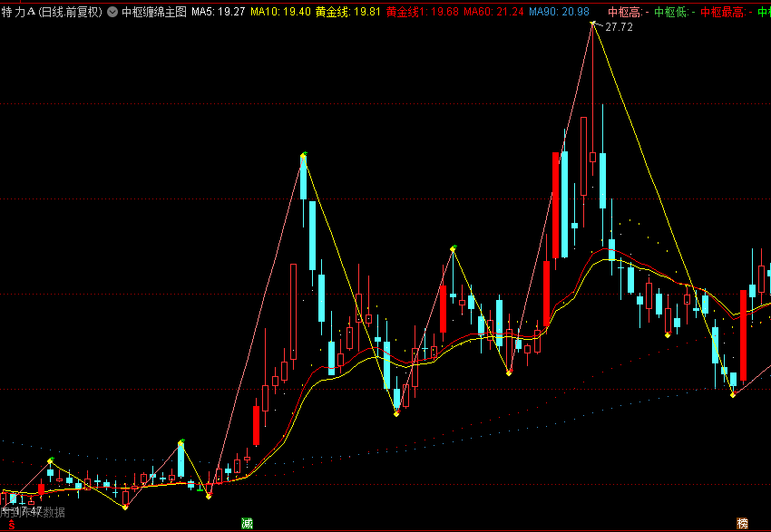Click the 黄金线: 19.81 indicator value

tap(348, 12)
